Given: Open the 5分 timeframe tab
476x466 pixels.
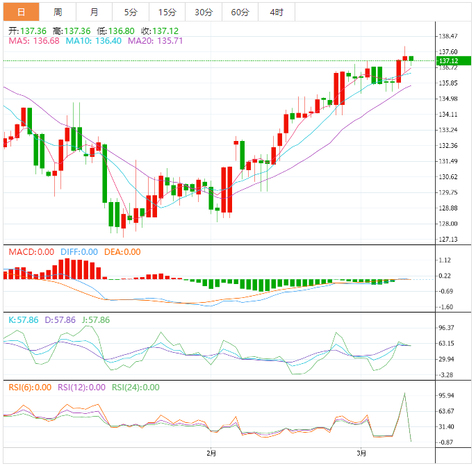Looking at the screenshot, I should 131,12.
